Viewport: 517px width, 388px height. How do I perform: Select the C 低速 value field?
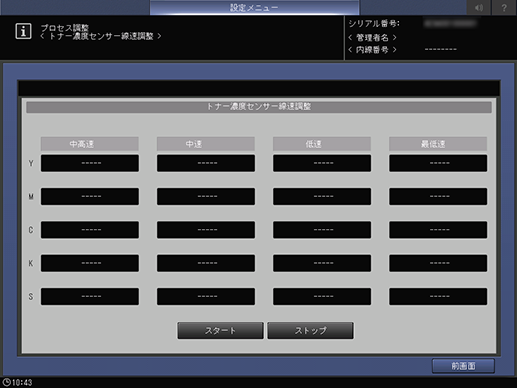(x=322, y=230)
